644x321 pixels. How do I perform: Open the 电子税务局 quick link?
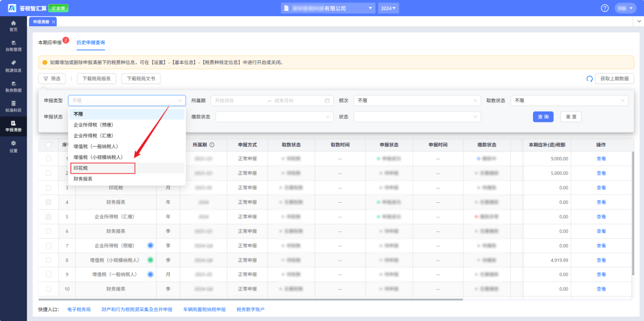point(79,309)
